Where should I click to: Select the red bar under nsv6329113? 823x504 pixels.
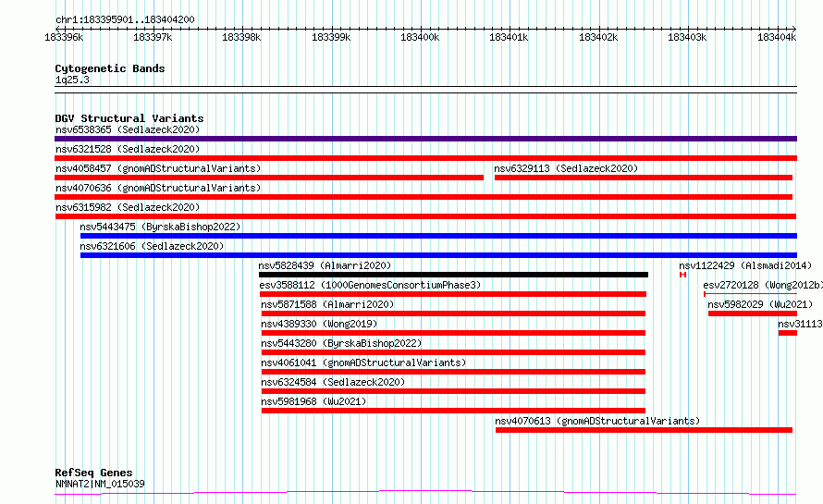644,178
